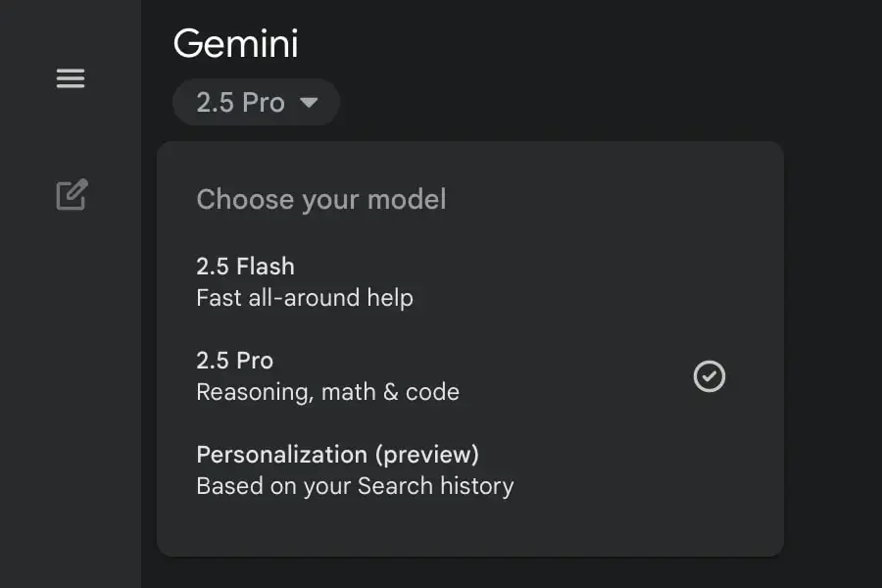Click the "2.5 Pro" text in the selector pill
This screenshot has width=882, height=588.
point(240,102)
